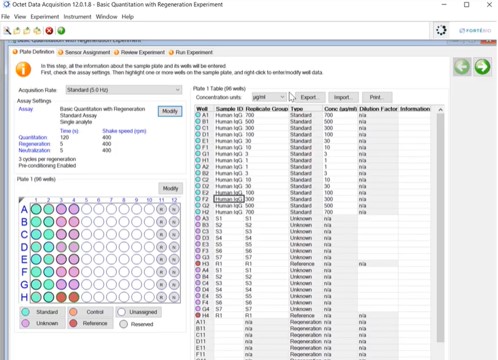The image size is (498, 360).
Task: Switch to the Review Experiment tab
Action: [139, 52]
